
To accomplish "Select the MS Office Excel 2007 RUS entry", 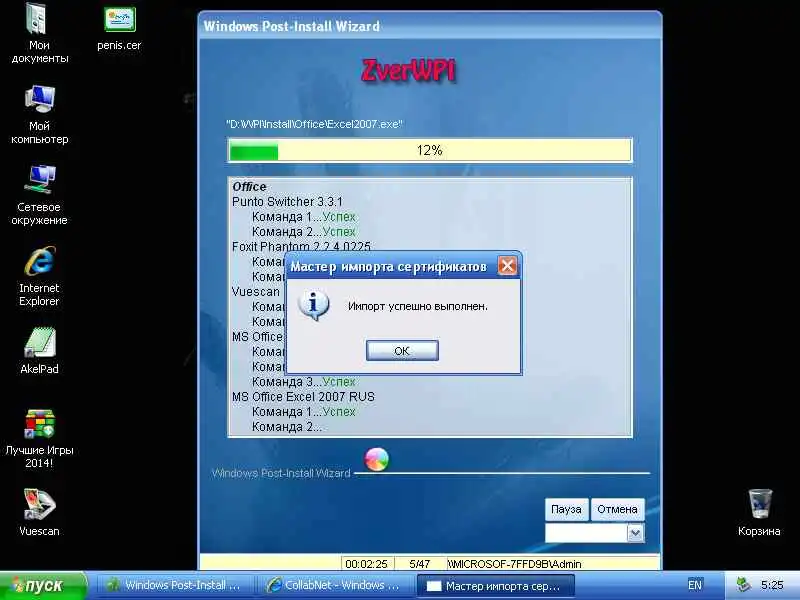I will [303, 396].
